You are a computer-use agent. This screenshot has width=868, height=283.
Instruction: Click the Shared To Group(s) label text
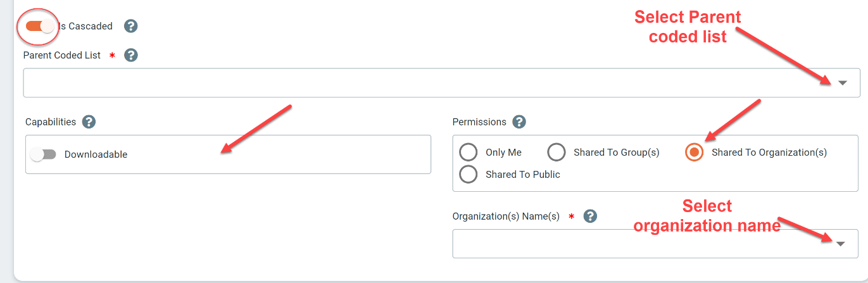[617, 153]
